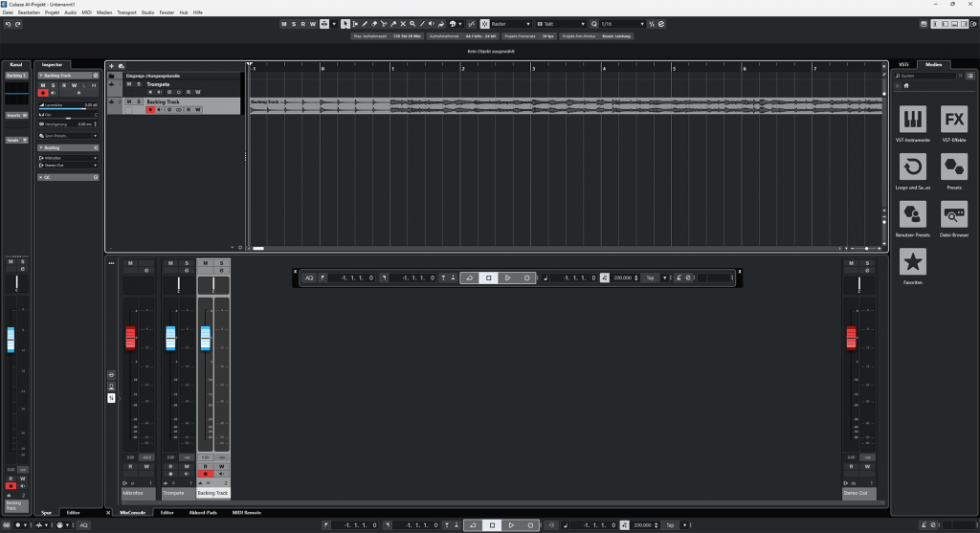980x533 pixels.
Task: Mute the Trompete track in track list
Action: pyautogui.click(x=129, y=84)
